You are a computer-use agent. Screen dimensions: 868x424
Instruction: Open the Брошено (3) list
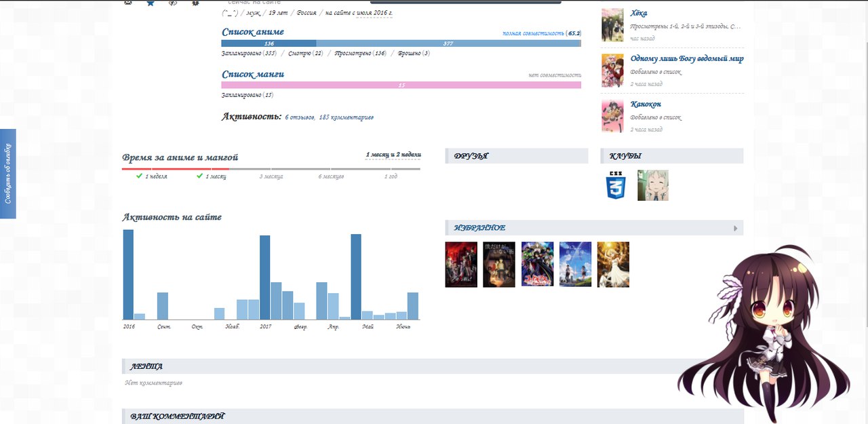pos(414,53)
